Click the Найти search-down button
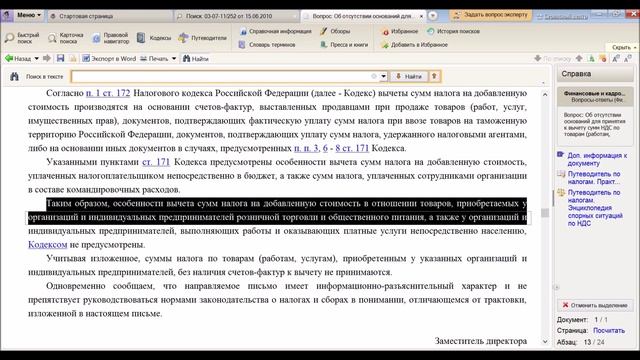Screen dimensions: 640x360 [409, 76]
